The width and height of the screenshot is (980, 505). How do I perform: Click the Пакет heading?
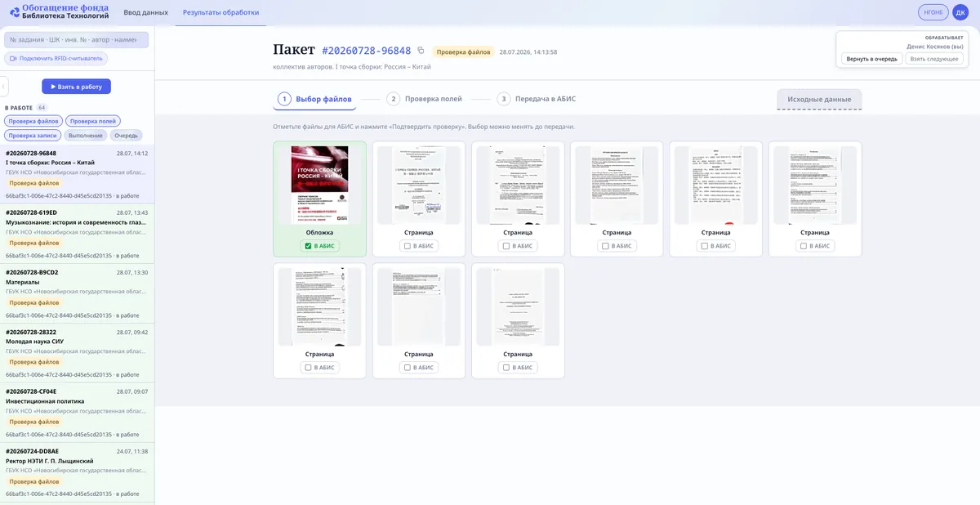coord(294,51)
